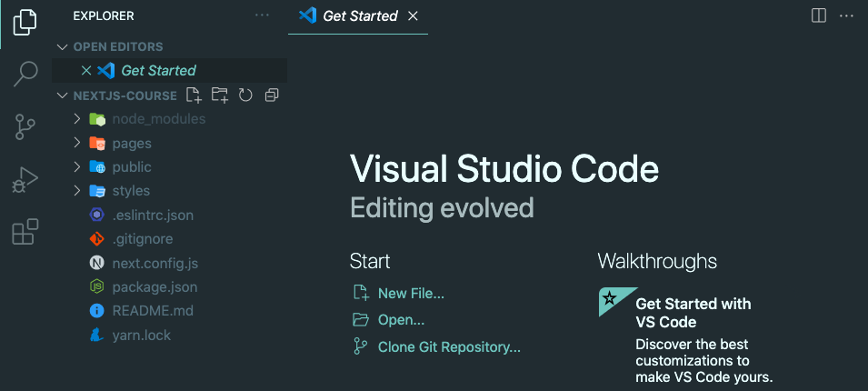Click New File icon beside New File... link
Image resolution: width=868 pixels, height=391 pixels.
361,293
